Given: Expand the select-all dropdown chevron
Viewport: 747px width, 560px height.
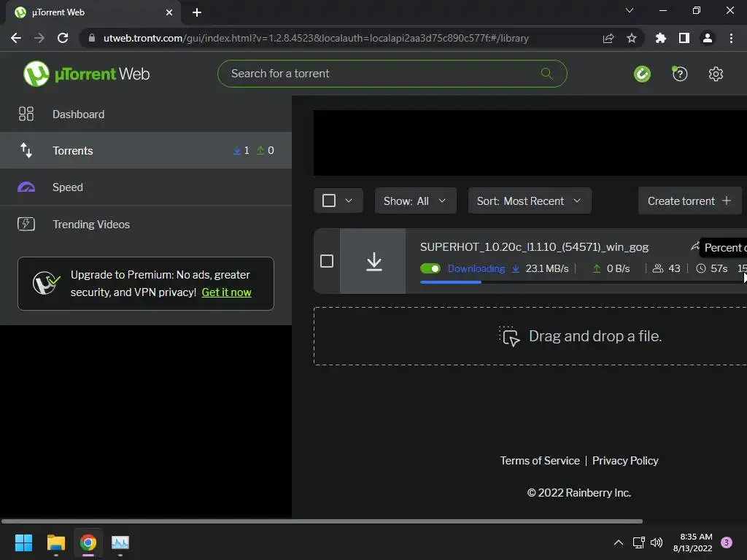Looking at the screenshot, I should pos(349,201).
